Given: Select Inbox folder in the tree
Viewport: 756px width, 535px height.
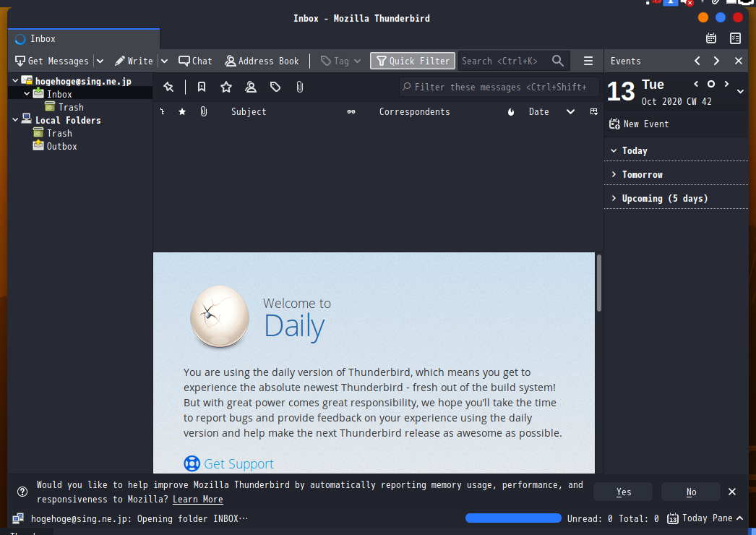Looking at the screenshot, I should click(59, 94).
